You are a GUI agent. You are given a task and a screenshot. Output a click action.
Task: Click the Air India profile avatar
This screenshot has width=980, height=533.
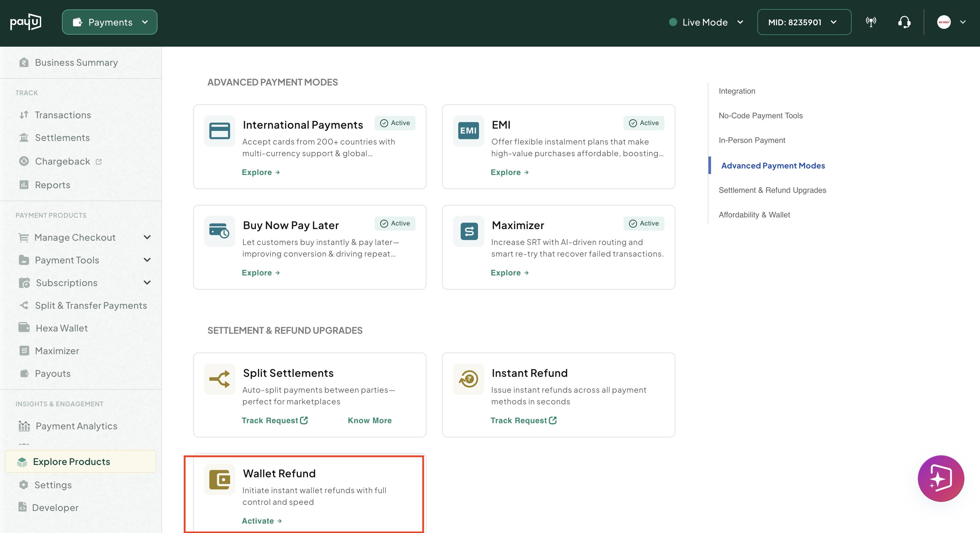click(943, 22)
